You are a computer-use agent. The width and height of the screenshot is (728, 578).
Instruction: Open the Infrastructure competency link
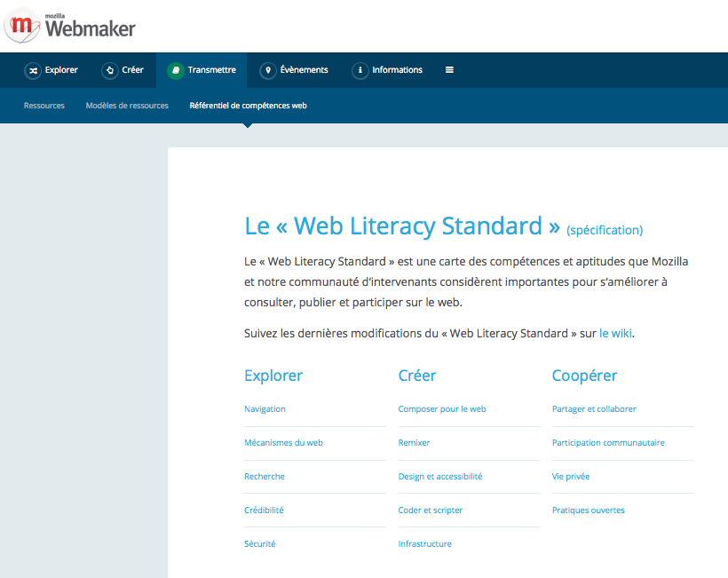pos(424,543)
